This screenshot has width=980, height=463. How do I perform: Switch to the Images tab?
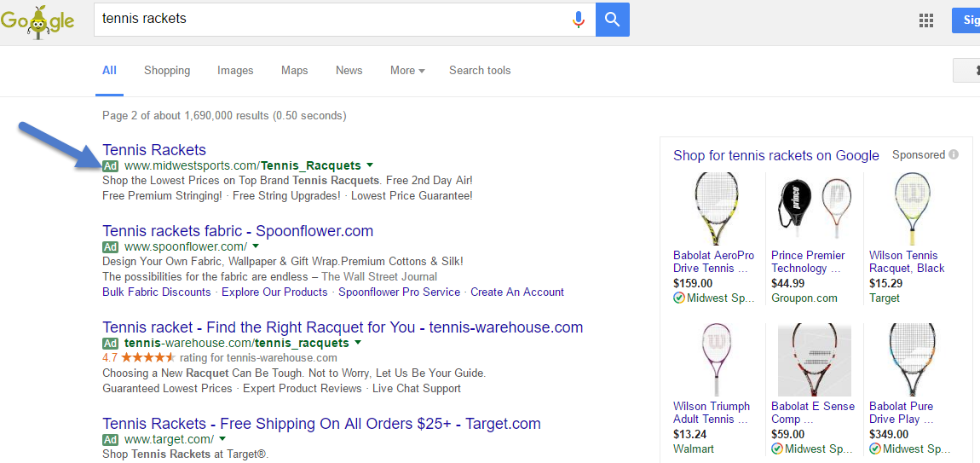click(x=235, y=71)
